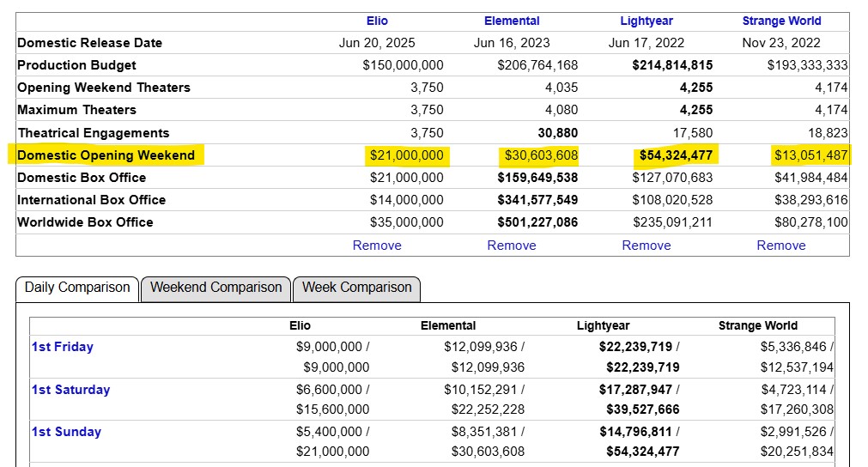Image resolution: width=868 pixels, height=467 pixels.
Task: Click Strange World's $20,251,834 Sunday cumulative total
Action: [x=797, y=452]
